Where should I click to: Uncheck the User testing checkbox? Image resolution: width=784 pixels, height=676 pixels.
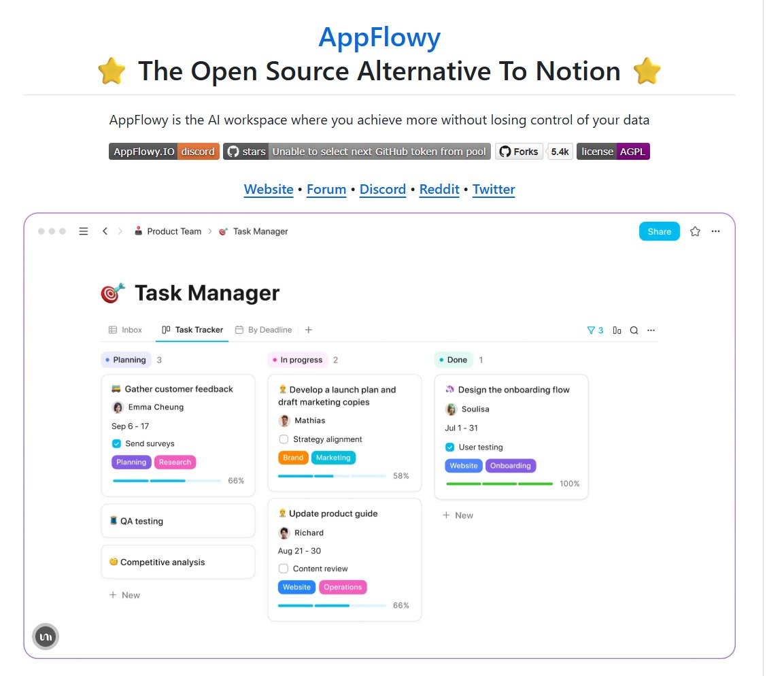450,447
